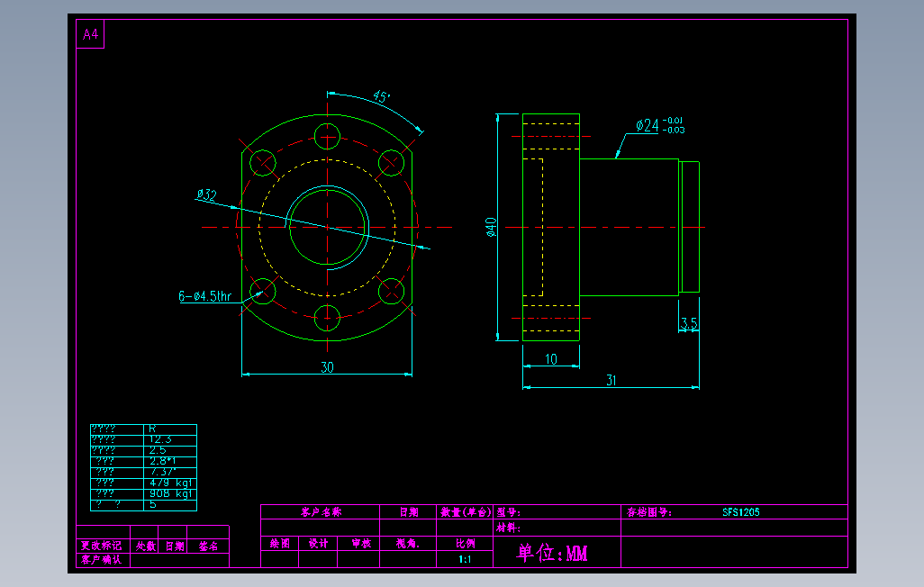Viewport: 924px width, 587px height.
Task: Select the 31 overall length dimension
Action: 611,380
